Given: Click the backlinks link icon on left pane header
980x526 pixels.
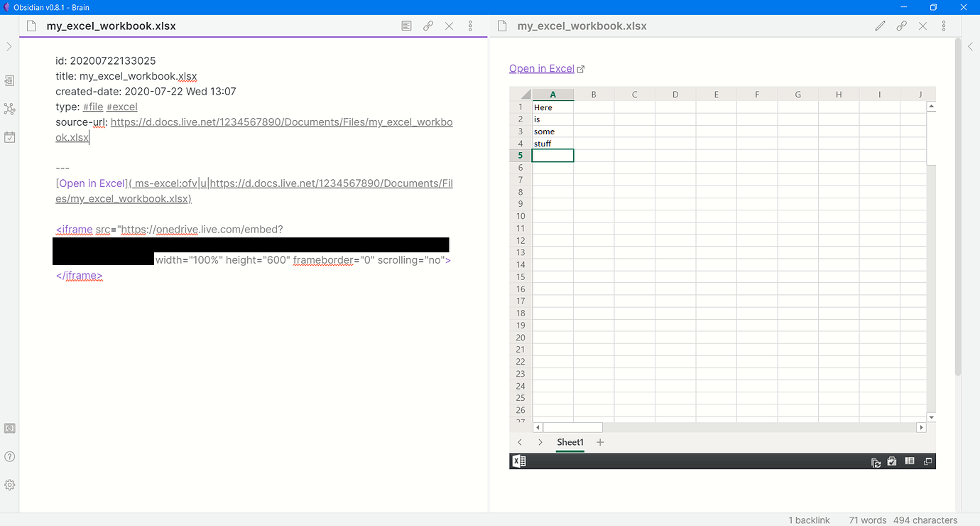Looking at the screenshot, I should 428,26.
